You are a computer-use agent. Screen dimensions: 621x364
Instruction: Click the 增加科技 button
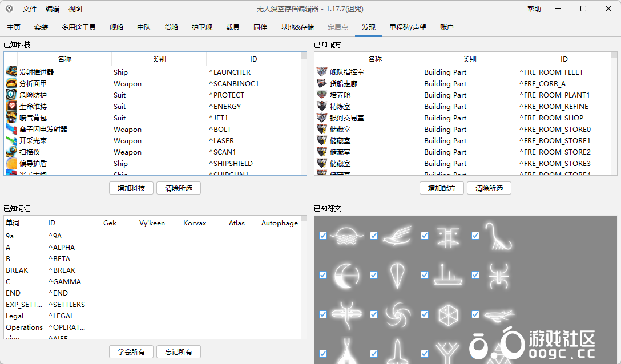(x=131, y=188)
